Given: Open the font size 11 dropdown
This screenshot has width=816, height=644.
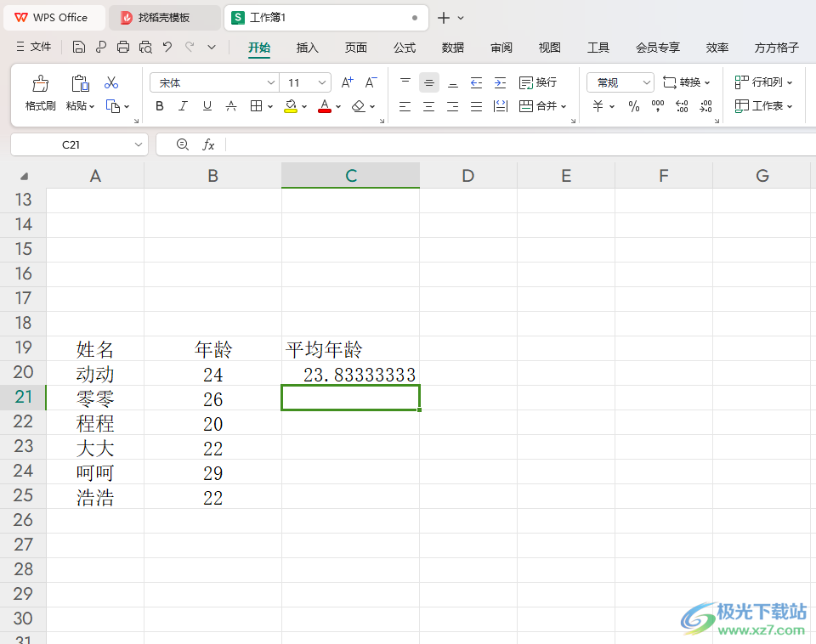Looking at the screenshot, I should point(322,82).
